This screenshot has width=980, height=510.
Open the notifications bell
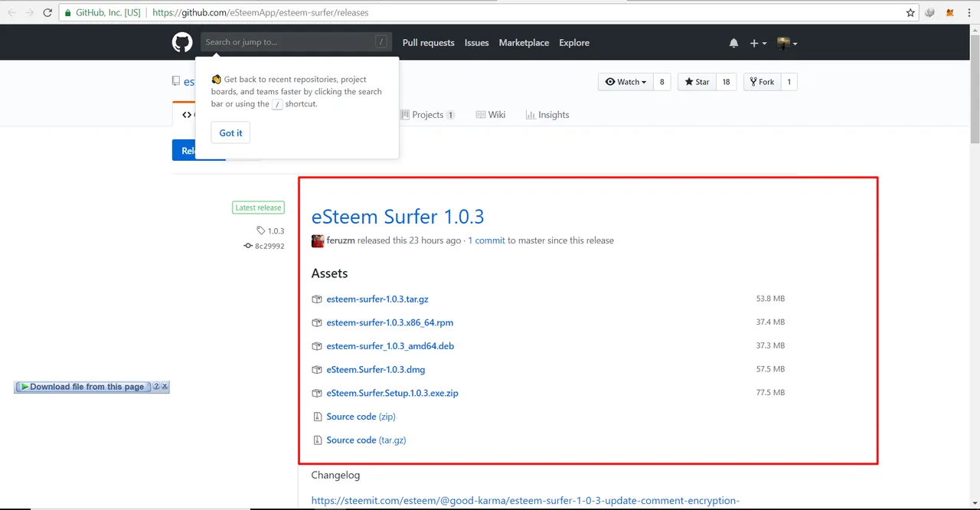734,43
